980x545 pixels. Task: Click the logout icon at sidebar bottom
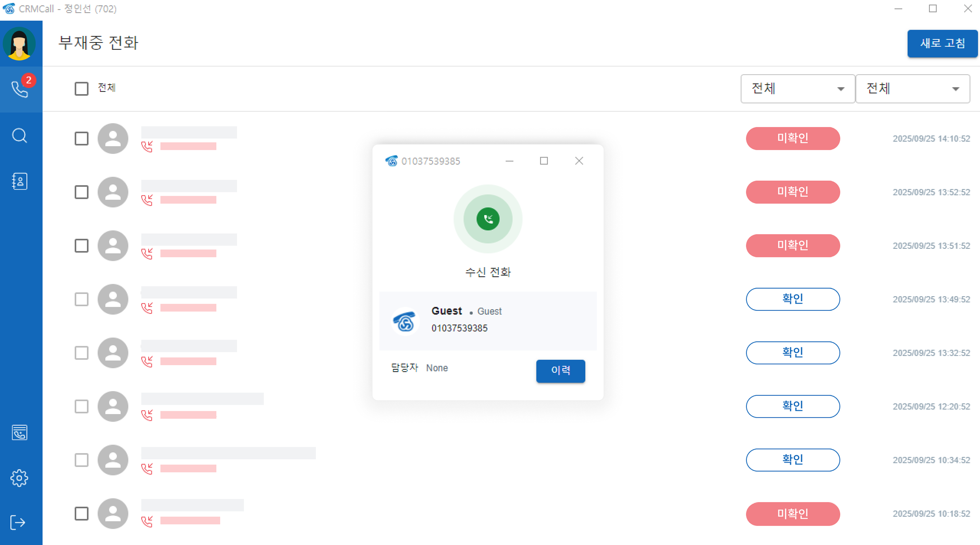point(18,522)
